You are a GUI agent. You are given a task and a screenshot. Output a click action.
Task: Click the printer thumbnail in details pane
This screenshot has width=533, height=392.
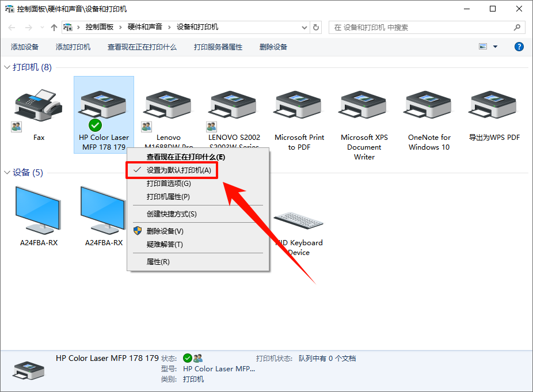[29, 371]
